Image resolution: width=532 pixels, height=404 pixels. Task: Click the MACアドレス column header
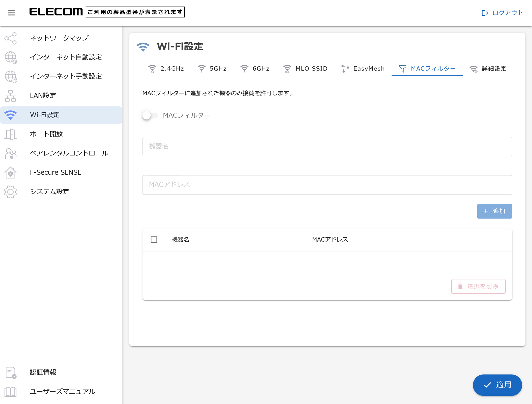(x=330, y=240)
